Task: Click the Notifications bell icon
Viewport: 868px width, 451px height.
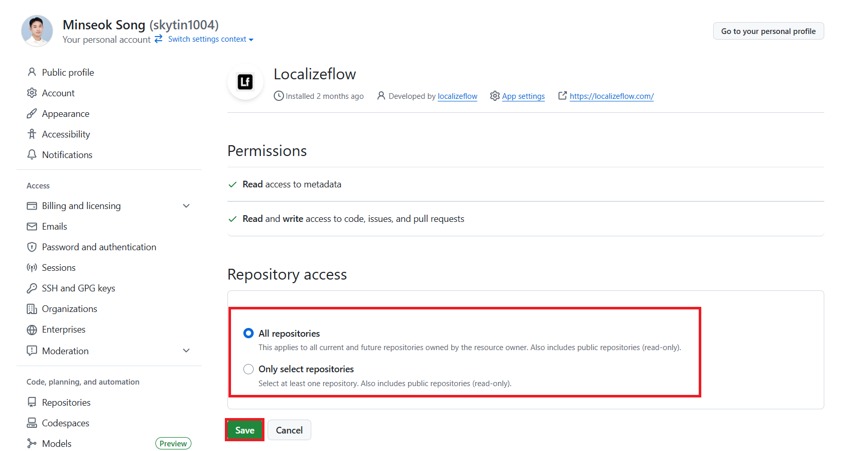Action: tap(32, 154)
